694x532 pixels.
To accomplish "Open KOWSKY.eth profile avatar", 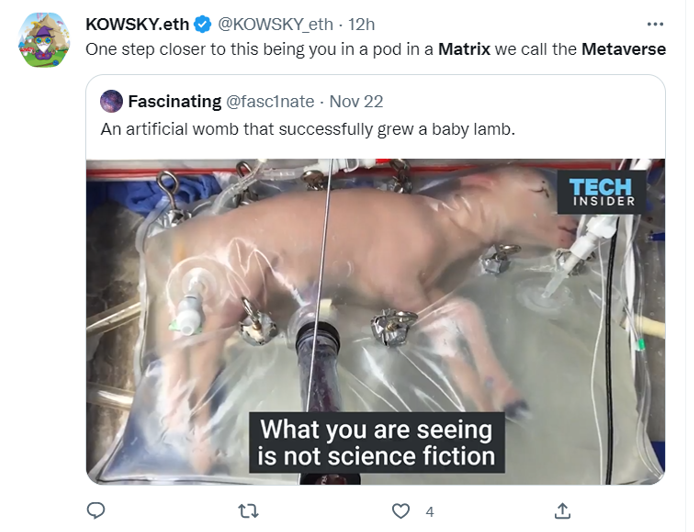I will coord(43,42).
